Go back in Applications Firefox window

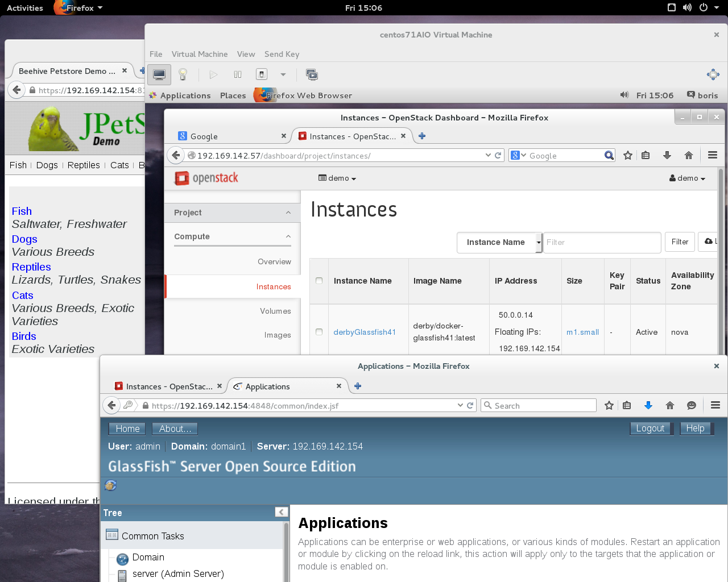click(112, 405)
